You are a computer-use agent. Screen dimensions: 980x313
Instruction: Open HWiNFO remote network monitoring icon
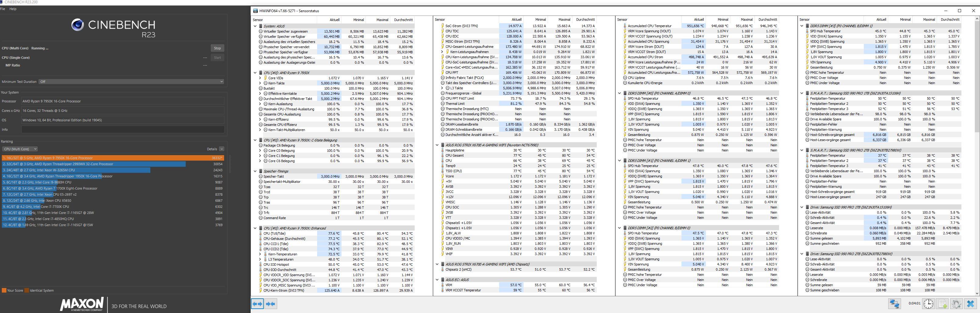tap(894, 304)
